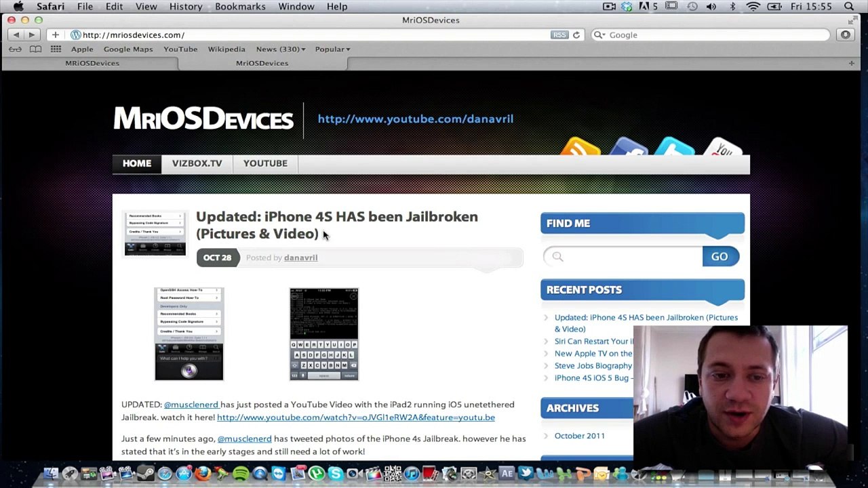868x488 pixels.
Task: Click the RSS badge in the address bar
Action: coord(559,35)
